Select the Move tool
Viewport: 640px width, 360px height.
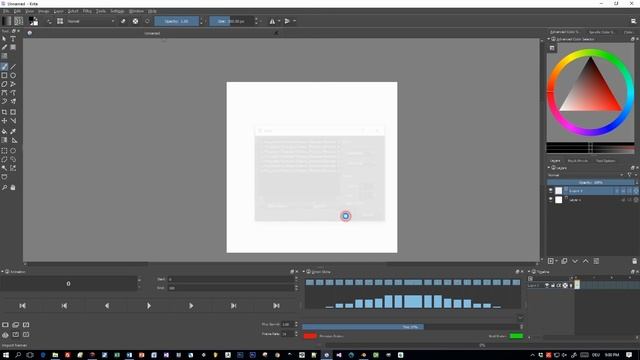click(4, 121)
